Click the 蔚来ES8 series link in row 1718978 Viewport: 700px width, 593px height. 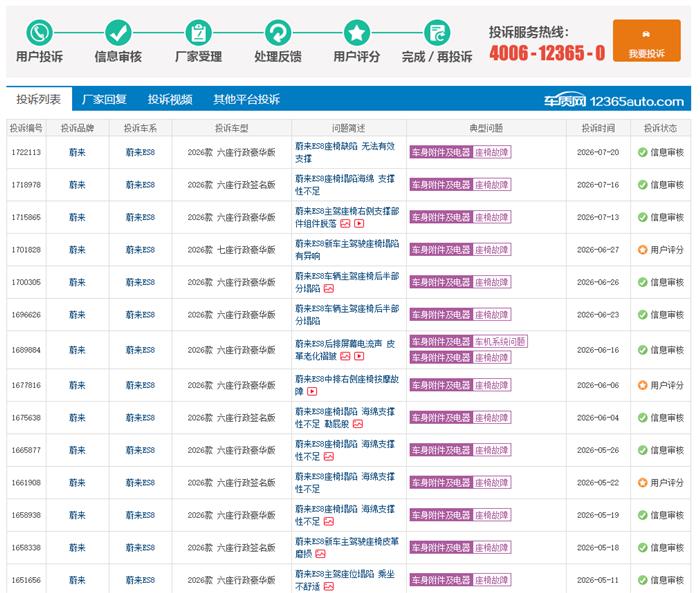coord(140,185)
